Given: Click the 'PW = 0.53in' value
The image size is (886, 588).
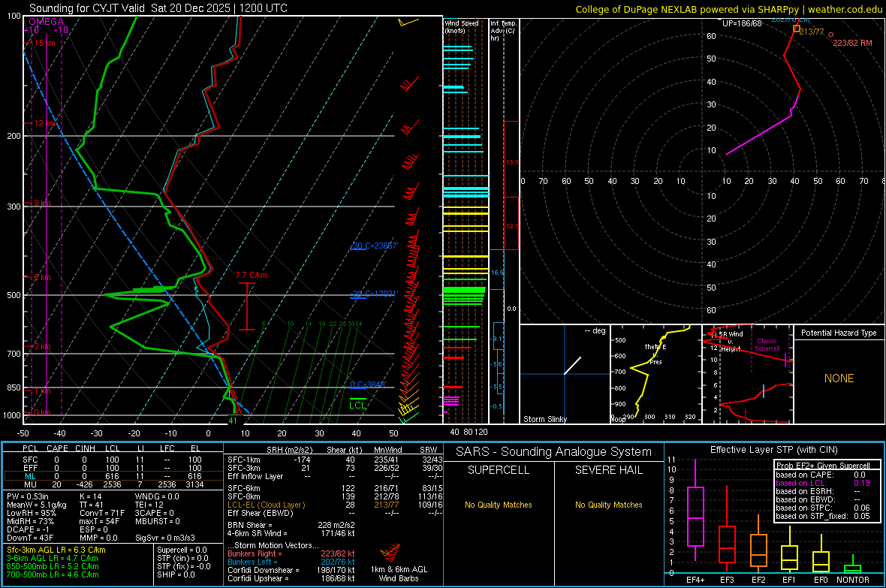Looking at the screenshot, I should coord(28,496).
